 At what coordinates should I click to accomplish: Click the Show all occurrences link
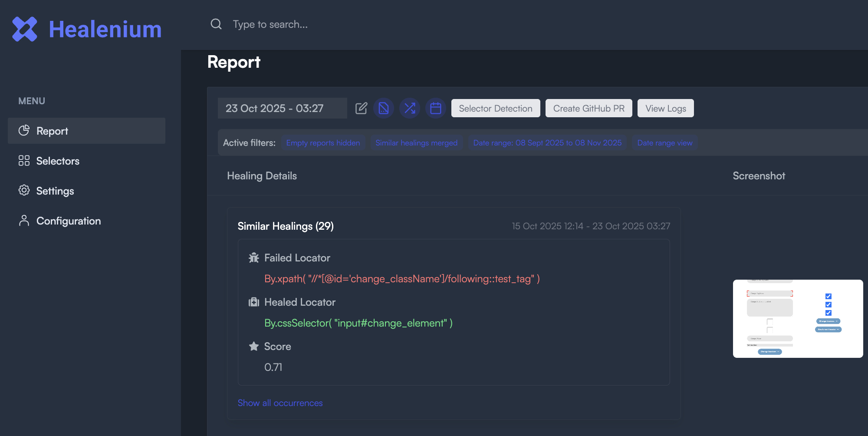pos(280,403)
